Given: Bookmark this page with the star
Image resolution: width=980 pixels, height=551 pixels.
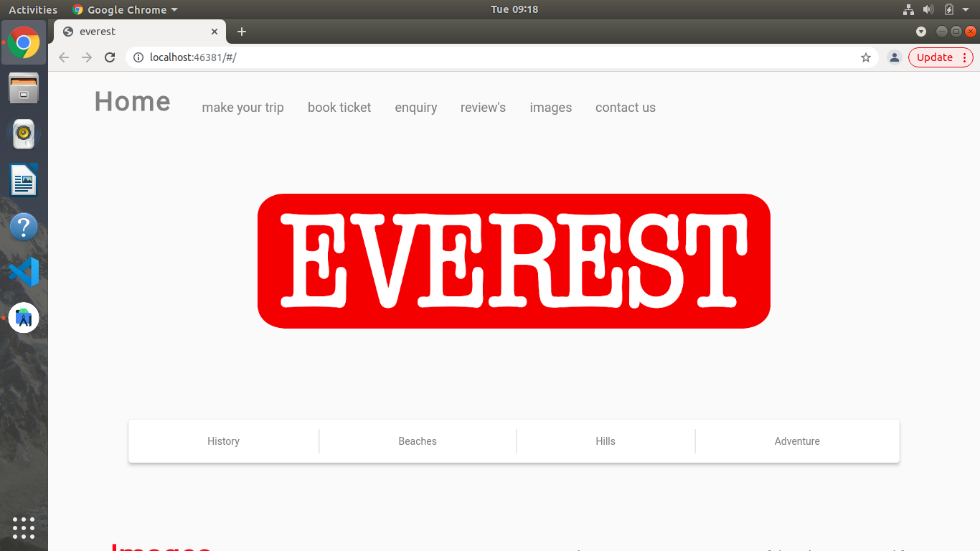Looking at the screenshot, I should [866, 57].
